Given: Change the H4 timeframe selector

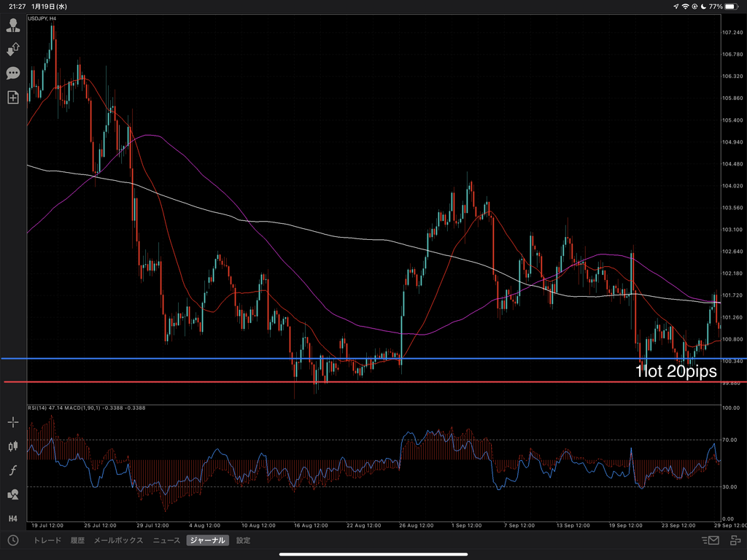Looking at the screenshot, I should [13, 518].
